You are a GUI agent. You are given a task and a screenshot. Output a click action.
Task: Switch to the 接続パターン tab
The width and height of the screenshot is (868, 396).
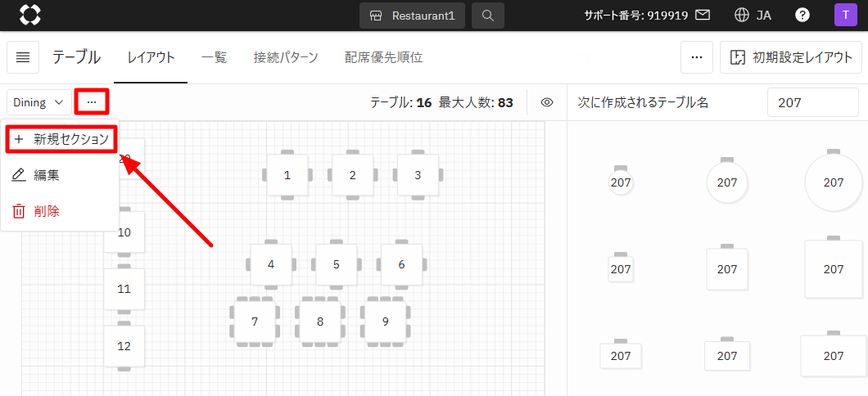tap(286, 57)
